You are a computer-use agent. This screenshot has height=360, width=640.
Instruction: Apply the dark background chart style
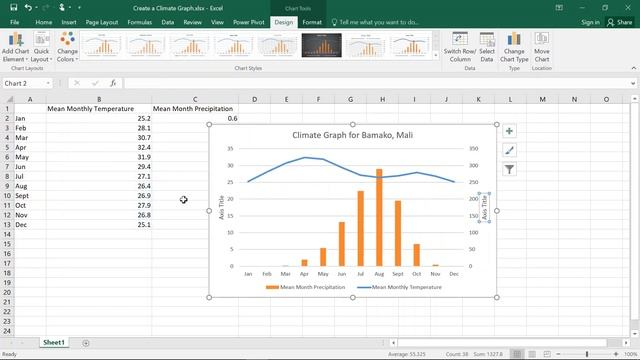322,45
